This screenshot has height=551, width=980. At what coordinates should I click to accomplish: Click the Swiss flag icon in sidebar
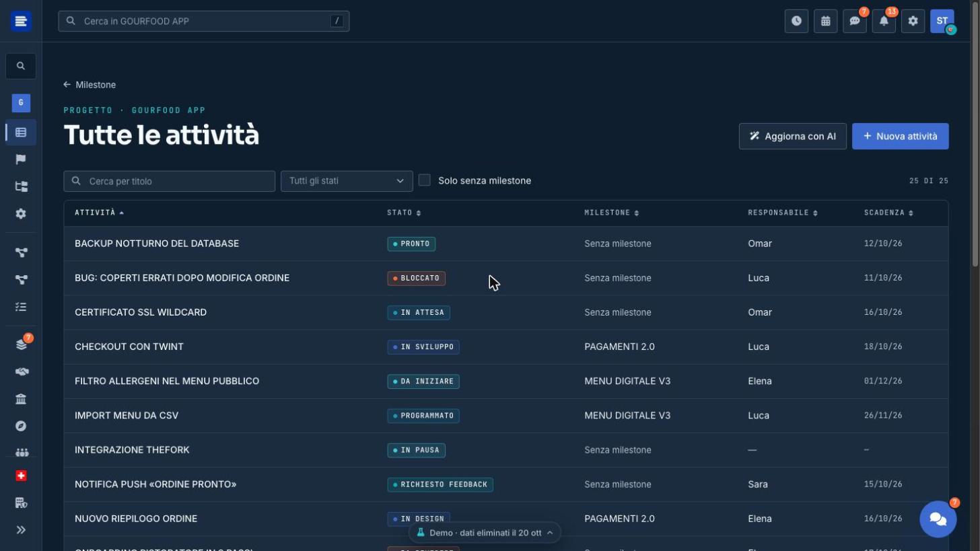click(21, 476)
